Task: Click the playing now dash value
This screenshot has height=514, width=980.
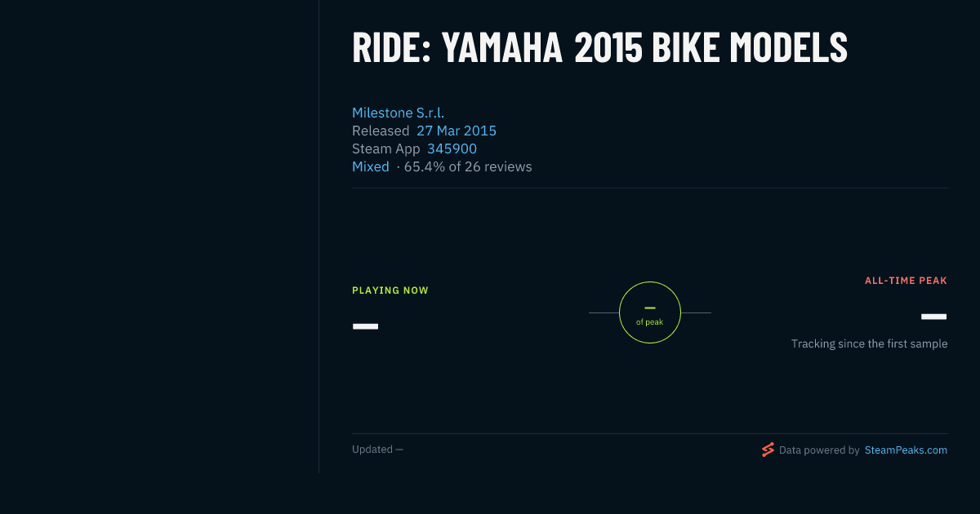Action: tap(365, 326)
